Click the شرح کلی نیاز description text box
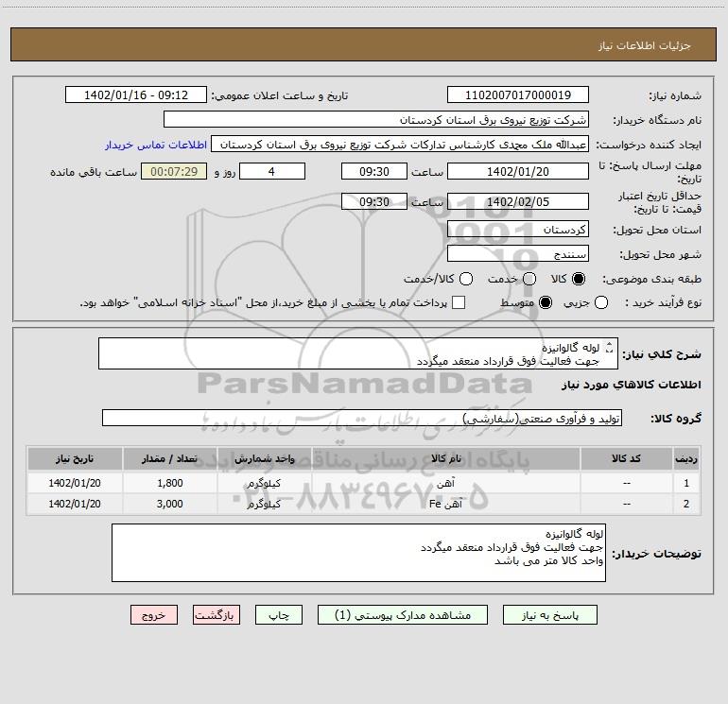The image size is (728, 704). click(358, 353)
